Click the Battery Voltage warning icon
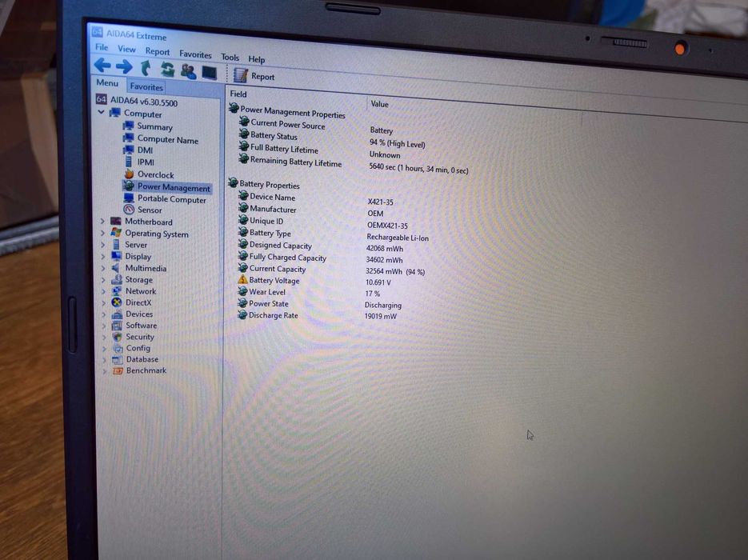748x560 pixels. pyautogui.click(x=242, y=279)
